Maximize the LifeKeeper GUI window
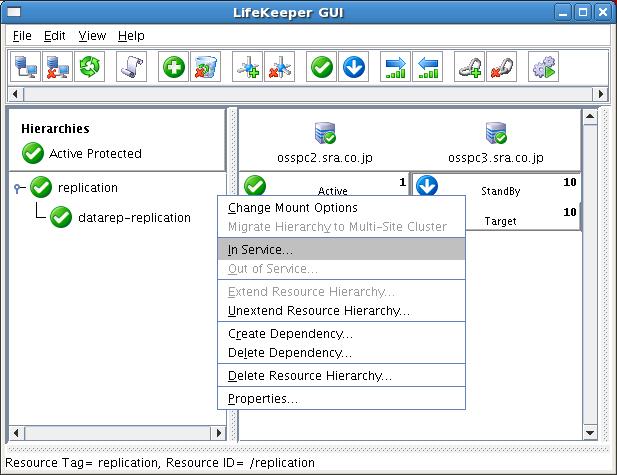This screenshot has width=617, height=475. click(x=583, y=13)
